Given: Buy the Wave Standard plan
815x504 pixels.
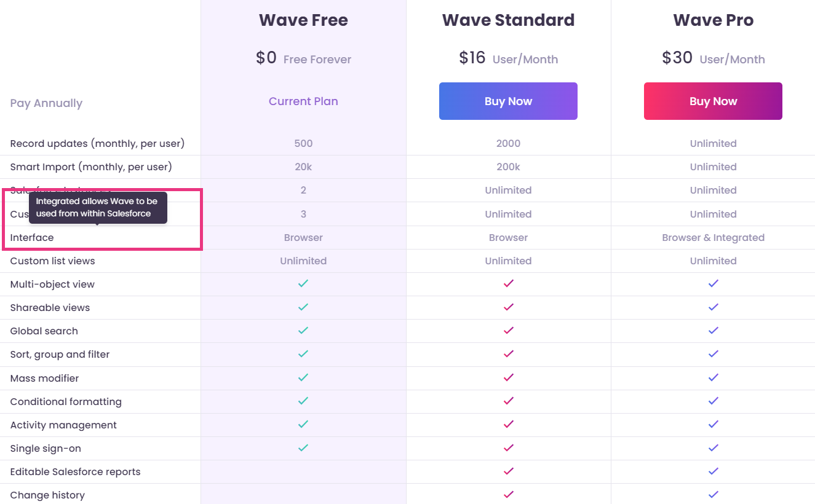Looking at the screenshot, I should coord(508,101).
